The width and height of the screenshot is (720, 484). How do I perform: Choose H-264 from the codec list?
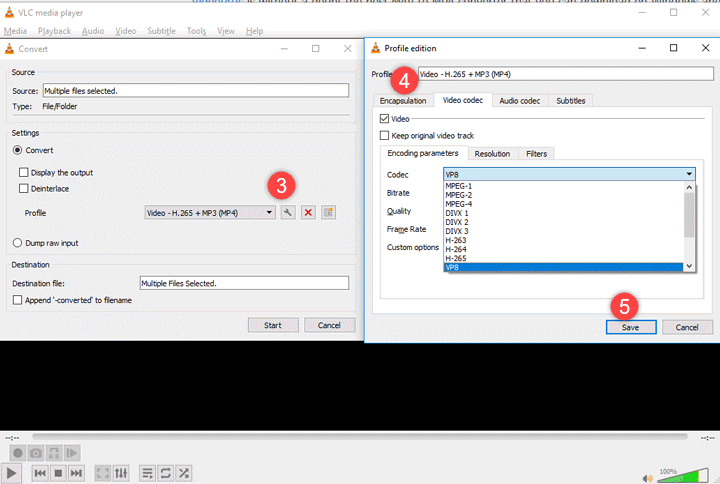pos(563,249)
